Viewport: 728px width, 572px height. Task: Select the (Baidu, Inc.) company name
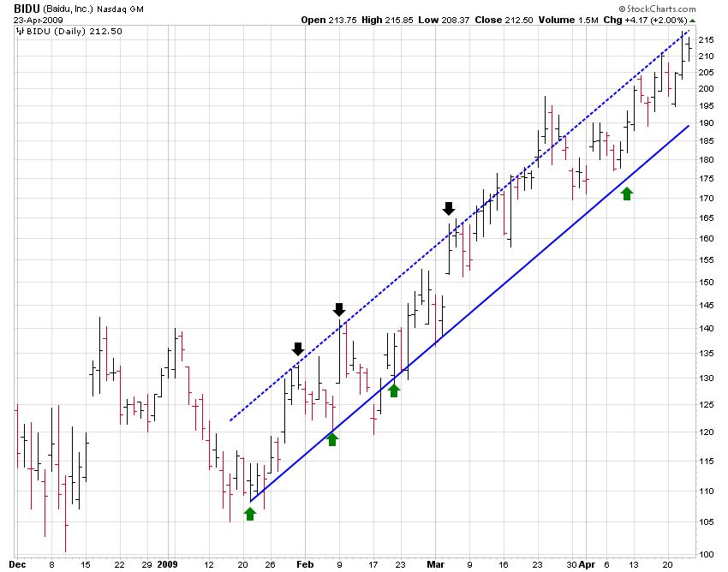pos(68,9)
